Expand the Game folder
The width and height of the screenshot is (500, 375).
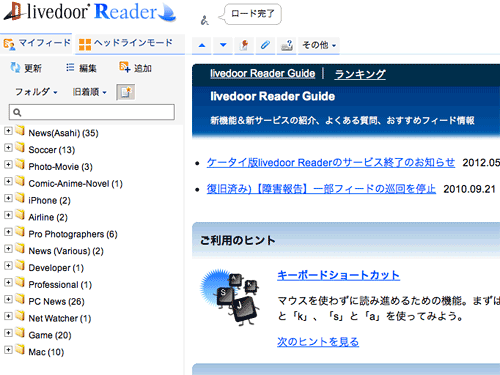pos(8,333)
